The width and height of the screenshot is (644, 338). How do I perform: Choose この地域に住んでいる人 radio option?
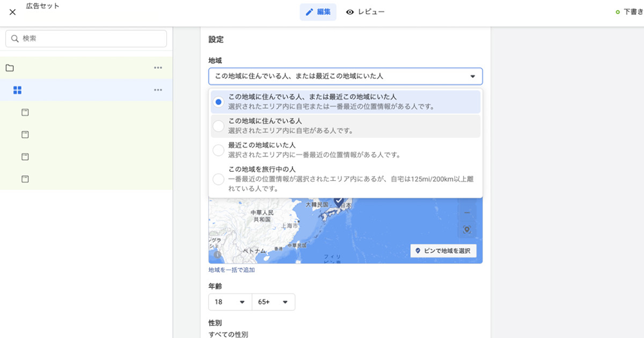coord(218,126)
